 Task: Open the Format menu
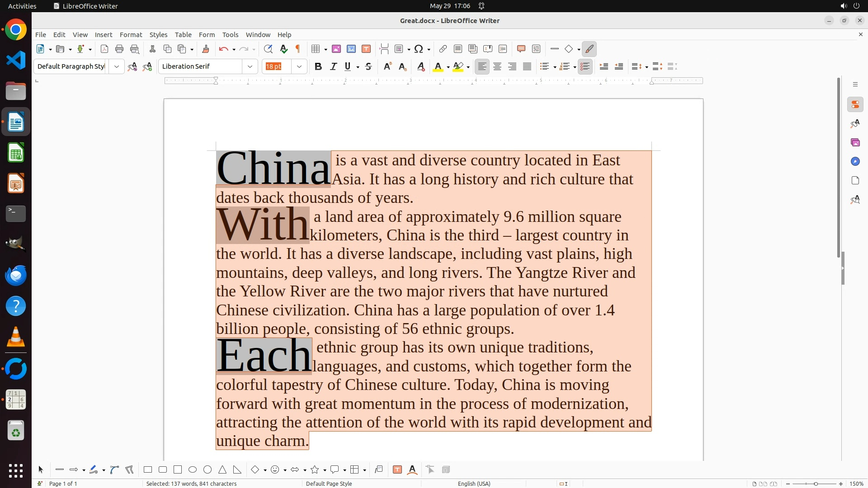131,35
